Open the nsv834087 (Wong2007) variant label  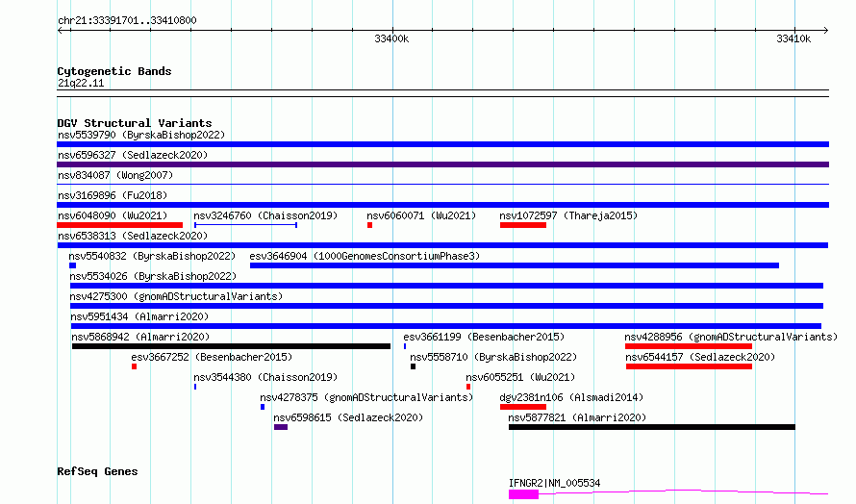[115, 175]
